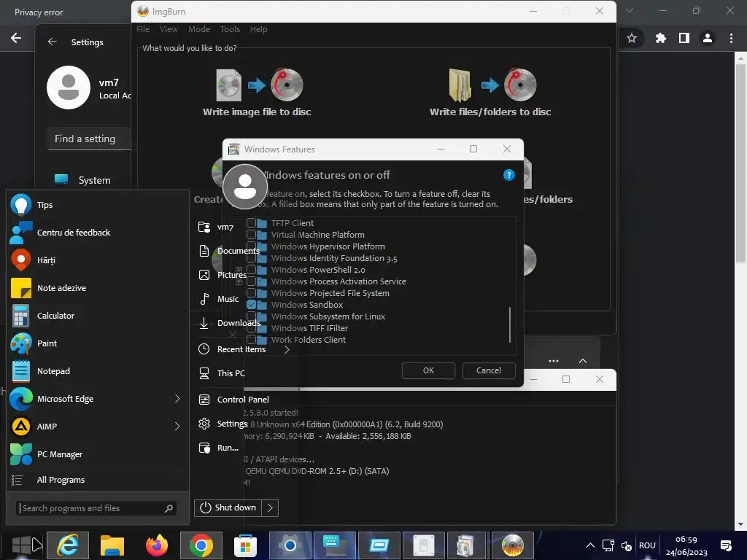This screenshot has width=747, height=560.
Task: Go back in Settings window
Action: (52, 42)
